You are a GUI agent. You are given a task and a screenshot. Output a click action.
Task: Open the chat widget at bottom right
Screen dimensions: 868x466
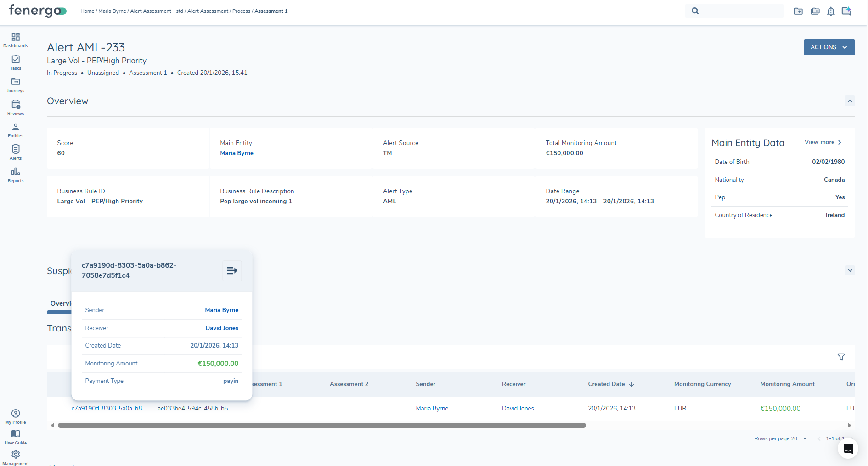click(x=847, y=449)
